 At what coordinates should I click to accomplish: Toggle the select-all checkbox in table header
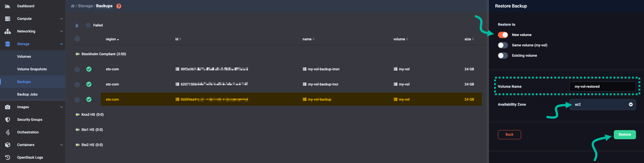pos(77,39)
